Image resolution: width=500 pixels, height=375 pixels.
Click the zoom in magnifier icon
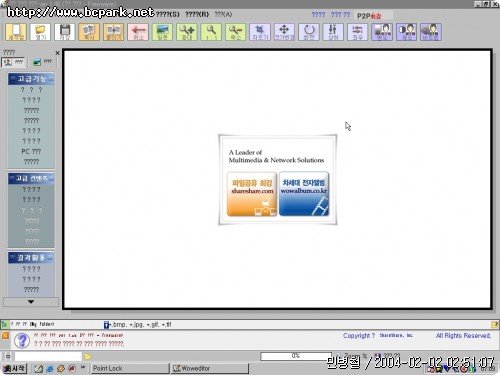click(x=187, y=32)
